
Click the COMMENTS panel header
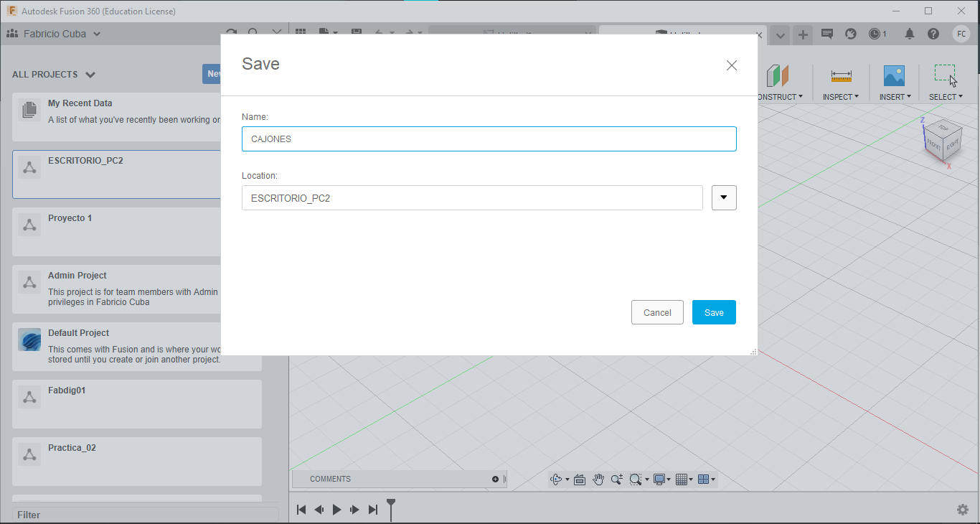[399, 479]
